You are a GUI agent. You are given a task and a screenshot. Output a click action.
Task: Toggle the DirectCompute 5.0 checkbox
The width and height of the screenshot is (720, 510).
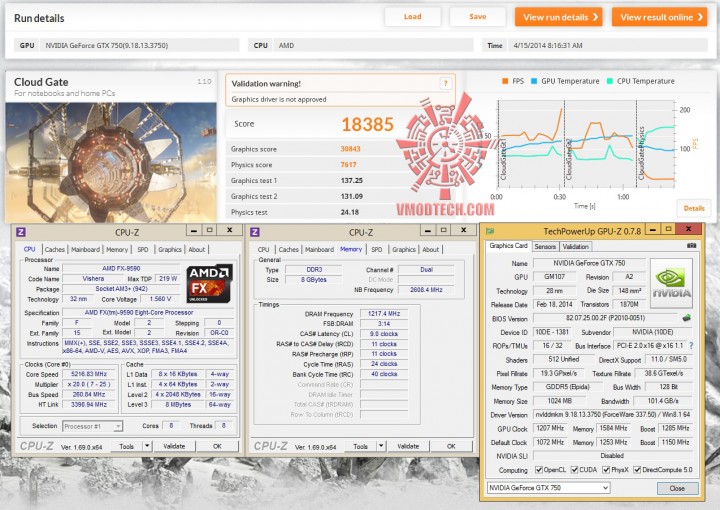(x=637, y=470)
